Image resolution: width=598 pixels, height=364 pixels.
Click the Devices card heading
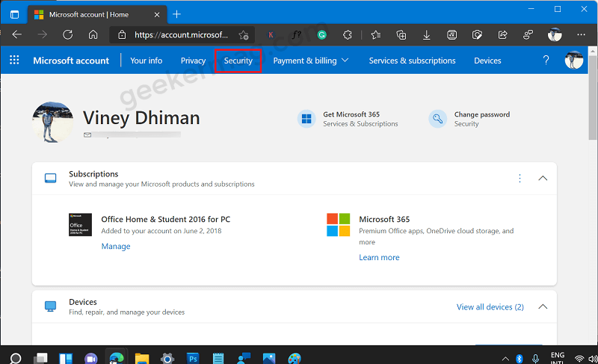coord(83,302)
